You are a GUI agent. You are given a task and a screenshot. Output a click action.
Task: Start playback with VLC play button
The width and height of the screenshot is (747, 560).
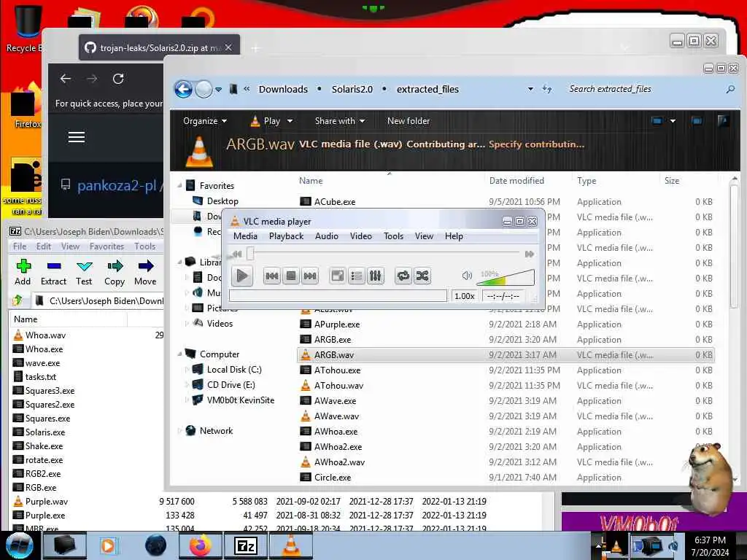[242, 276]
